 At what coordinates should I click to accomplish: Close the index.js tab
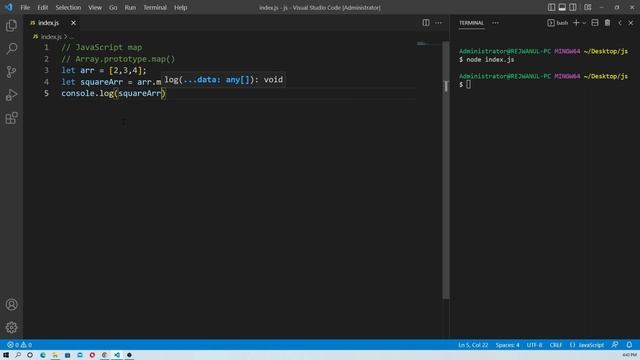tap(73, 23)
